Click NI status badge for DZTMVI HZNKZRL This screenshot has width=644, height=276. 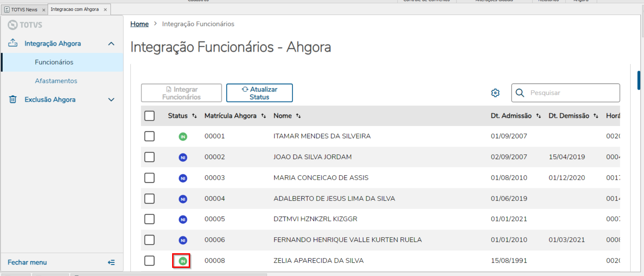[x=183, y=220]
